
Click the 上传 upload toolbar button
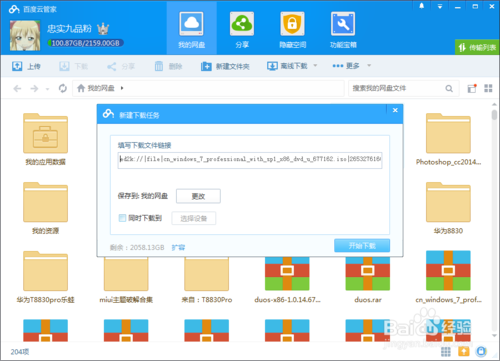(x=26, y=66)
